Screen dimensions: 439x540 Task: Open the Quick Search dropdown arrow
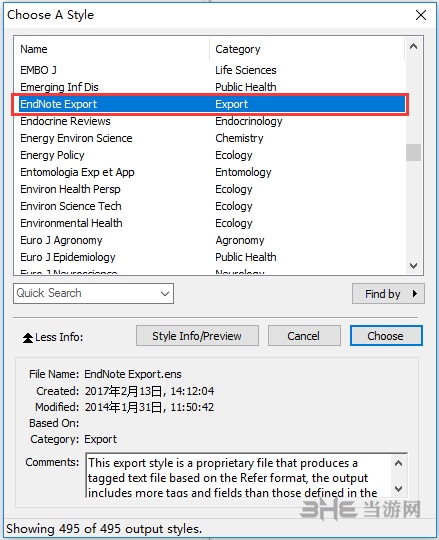[x=165, y=294]
